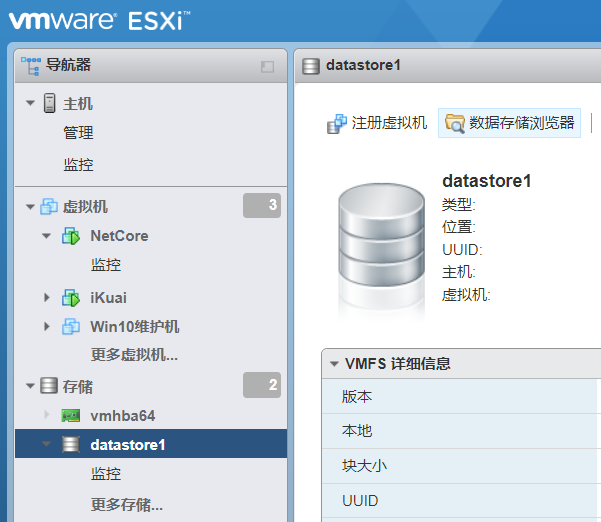Click the datastore browser folder icon

click(x=455, y=123)
